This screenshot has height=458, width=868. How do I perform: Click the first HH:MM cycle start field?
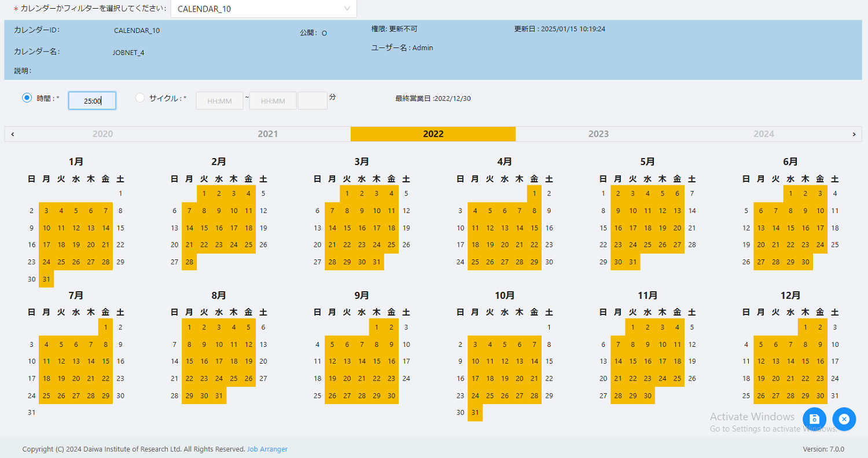[x=219, y=100]
